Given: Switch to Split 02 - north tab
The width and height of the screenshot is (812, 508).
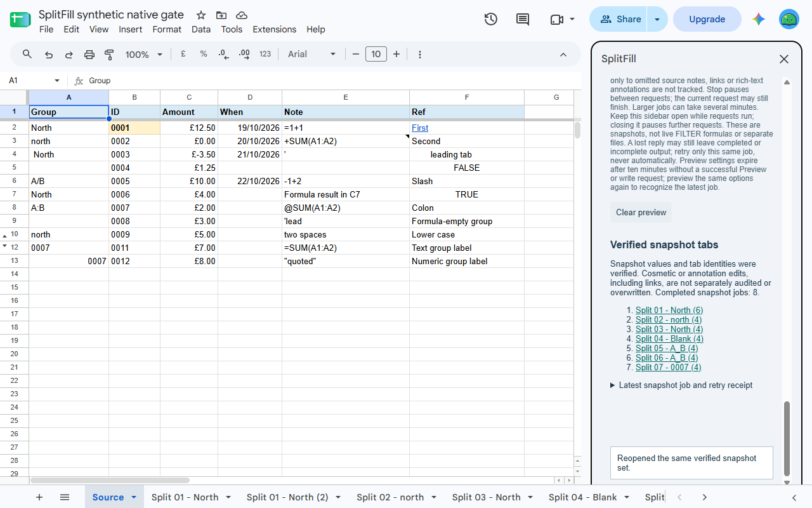Looking at the screenshot, I should pos(390,497).
